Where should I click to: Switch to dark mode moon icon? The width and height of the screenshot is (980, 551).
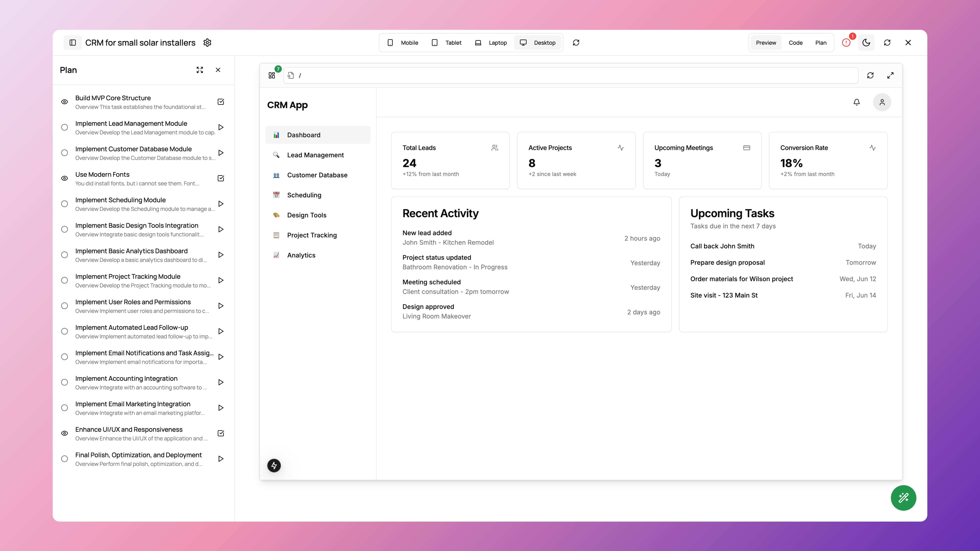coord(866,43)
